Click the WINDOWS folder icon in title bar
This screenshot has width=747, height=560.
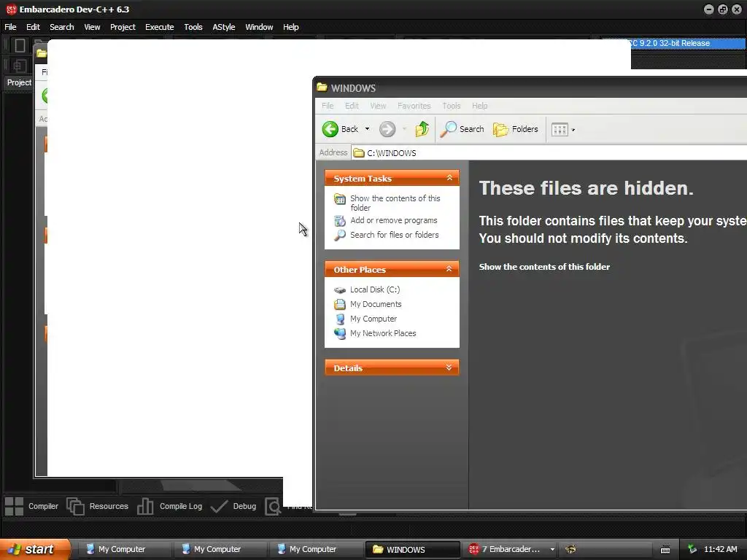click(322, 87)
